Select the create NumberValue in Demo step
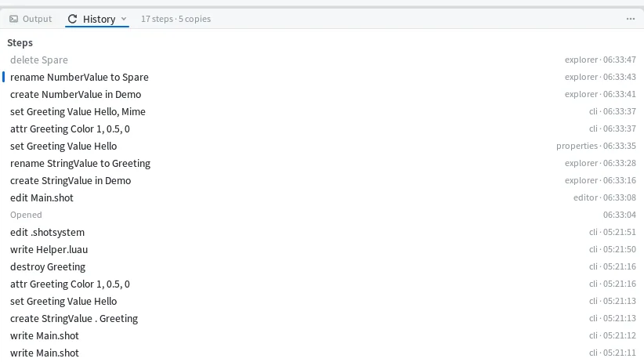The height and width of the screenshot is (362, 644). click(x=322, y=95)
